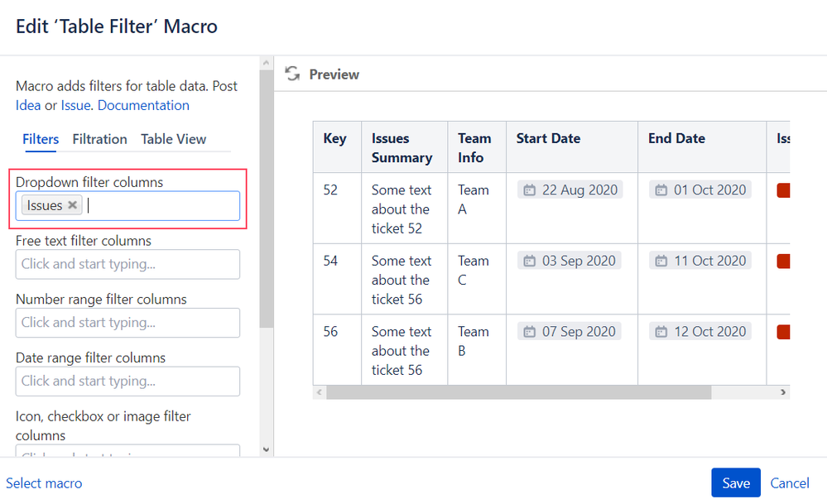Click the Preview refresh icon
The width and height of the screenshot is (827, 504).
pos(292,74)
